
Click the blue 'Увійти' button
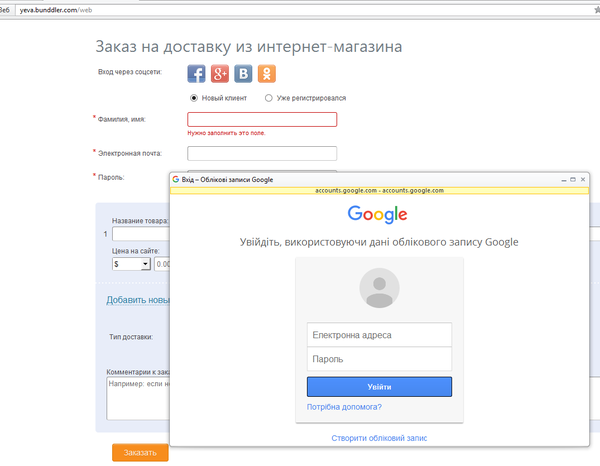point(379,387)
